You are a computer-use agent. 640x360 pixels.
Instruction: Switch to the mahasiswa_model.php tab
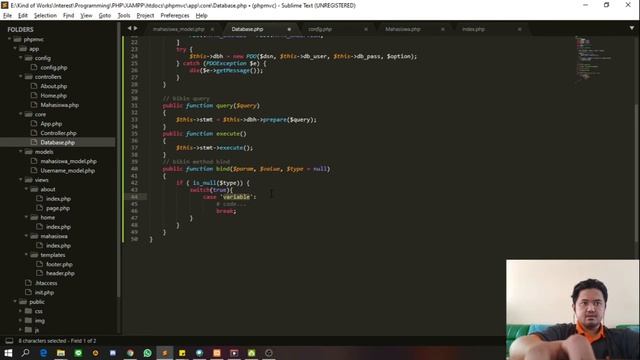click(x=178, y=29)
